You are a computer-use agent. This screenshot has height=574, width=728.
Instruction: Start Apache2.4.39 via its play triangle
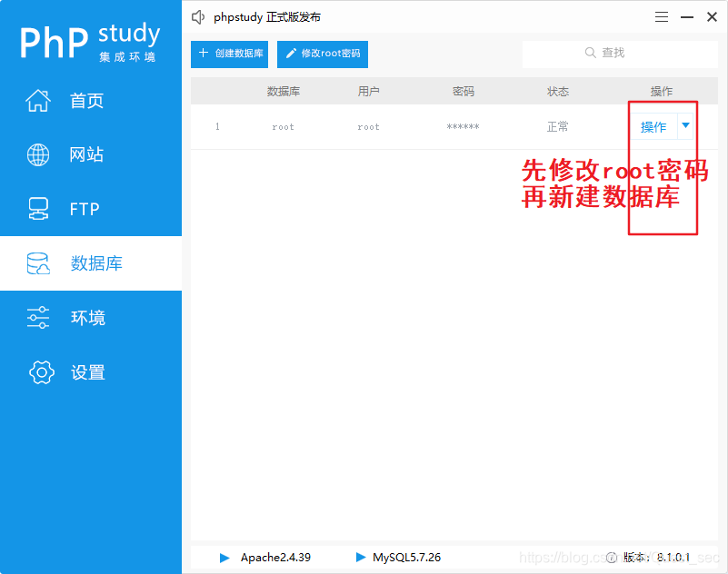coord(224,558)
